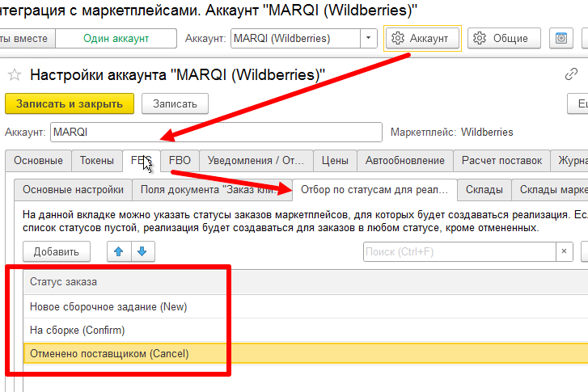Expand the Аккаунт dropdown list
588x392 pixels.
point(369,38)
